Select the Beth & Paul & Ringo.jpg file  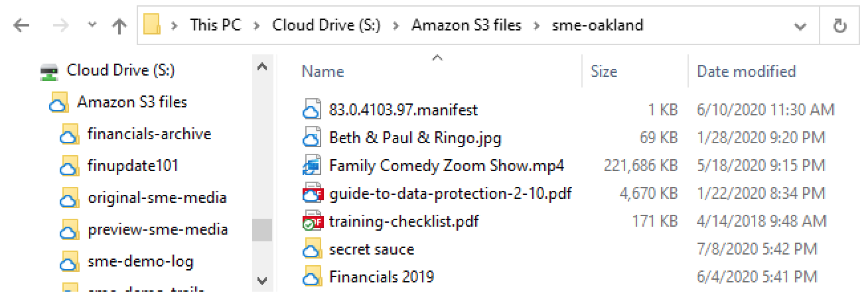coord(415,138)
